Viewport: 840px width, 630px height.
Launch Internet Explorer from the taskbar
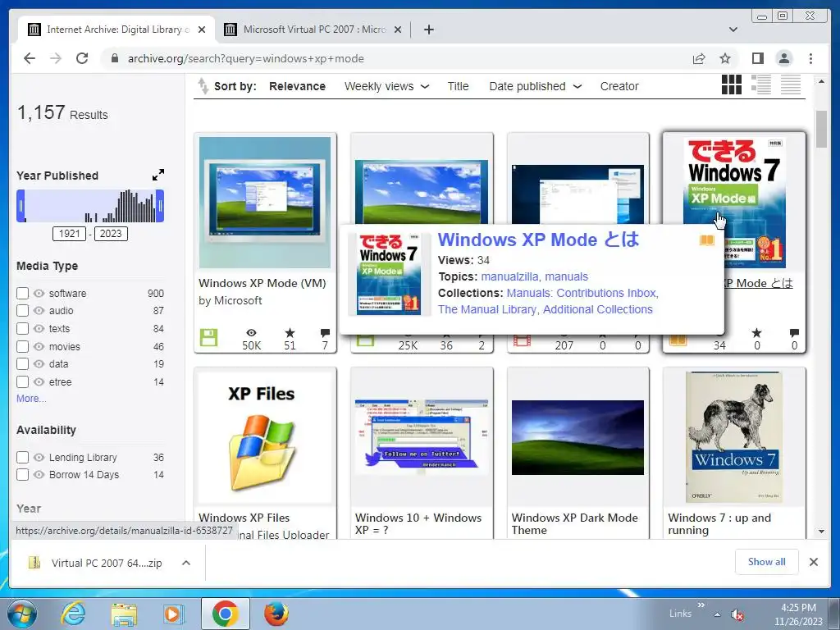pos(73,614)
